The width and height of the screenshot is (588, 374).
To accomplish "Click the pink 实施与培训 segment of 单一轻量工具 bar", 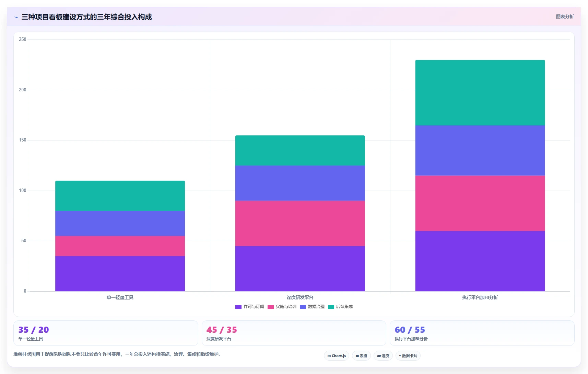I will [120, 246].
